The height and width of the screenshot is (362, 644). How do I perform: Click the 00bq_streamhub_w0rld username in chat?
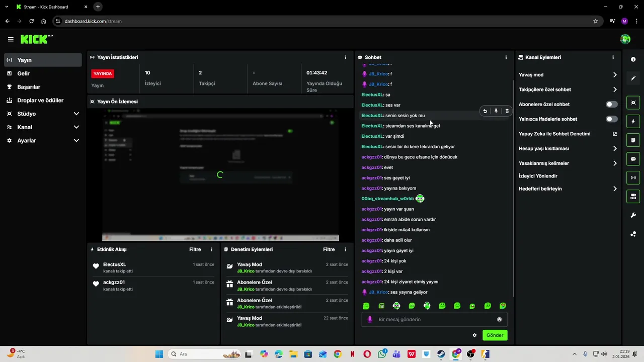pyautogui.click(x=386, y=199)
